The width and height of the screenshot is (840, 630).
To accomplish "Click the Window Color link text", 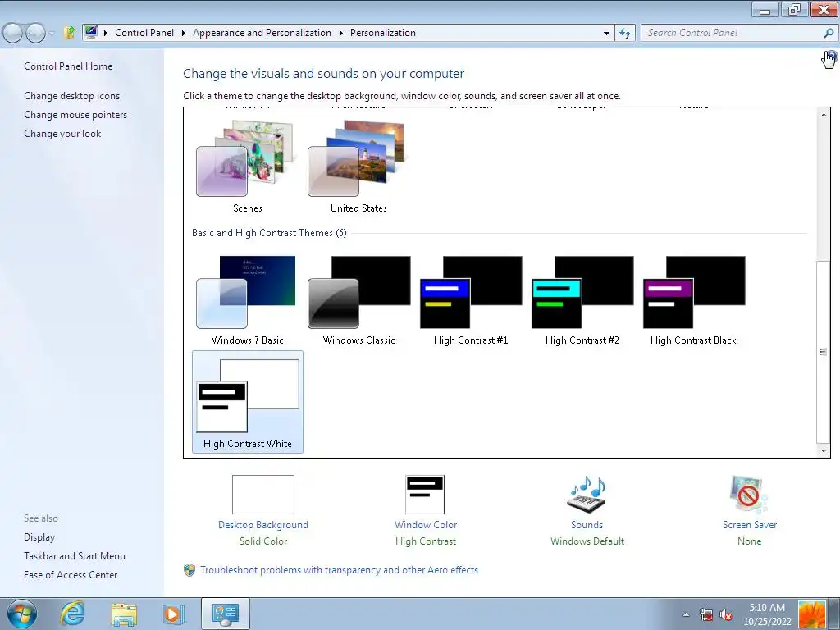I will coord(426,525).
